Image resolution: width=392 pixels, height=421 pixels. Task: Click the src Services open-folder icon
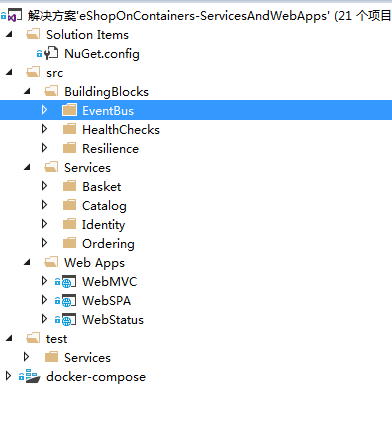(x=51, y=167)
